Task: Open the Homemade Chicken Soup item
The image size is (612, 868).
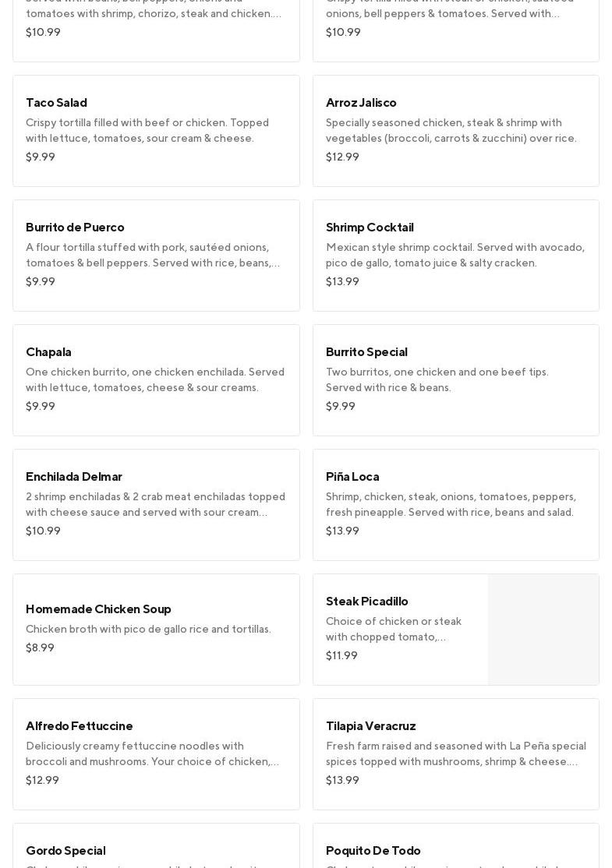Action: tap(156, 629)
